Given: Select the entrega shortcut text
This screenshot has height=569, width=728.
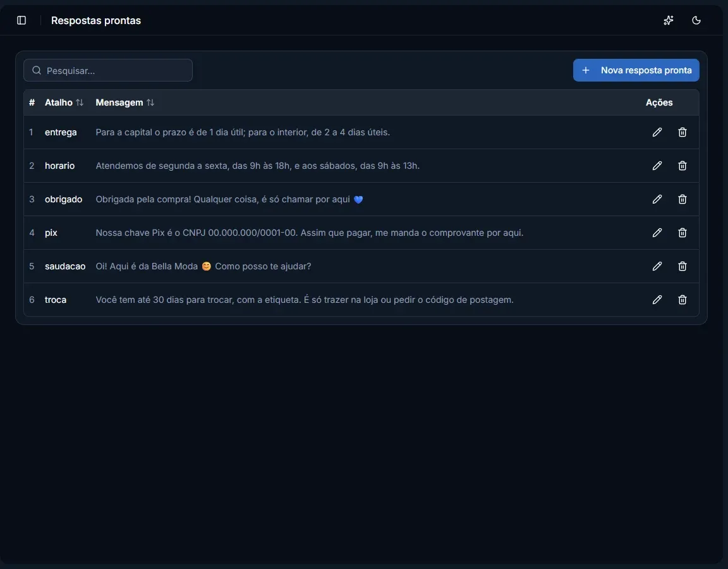Looking at the screenshot, I should click(61, 132).
